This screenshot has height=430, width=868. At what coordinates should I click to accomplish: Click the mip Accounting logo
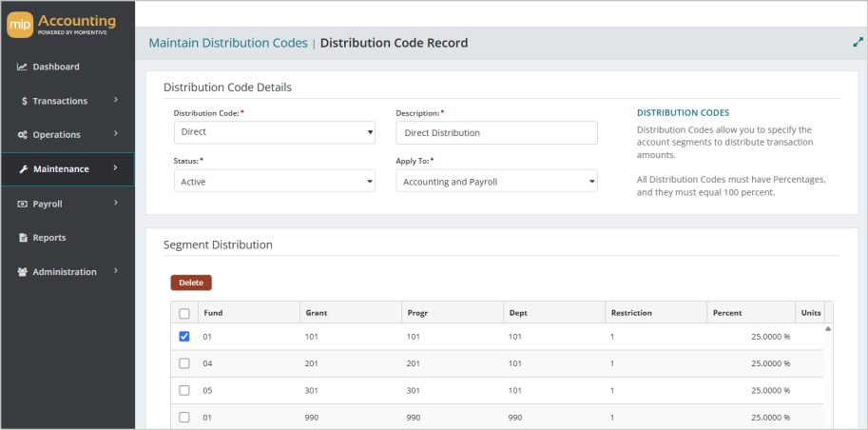pyautogui.click(x=62, y=26)
